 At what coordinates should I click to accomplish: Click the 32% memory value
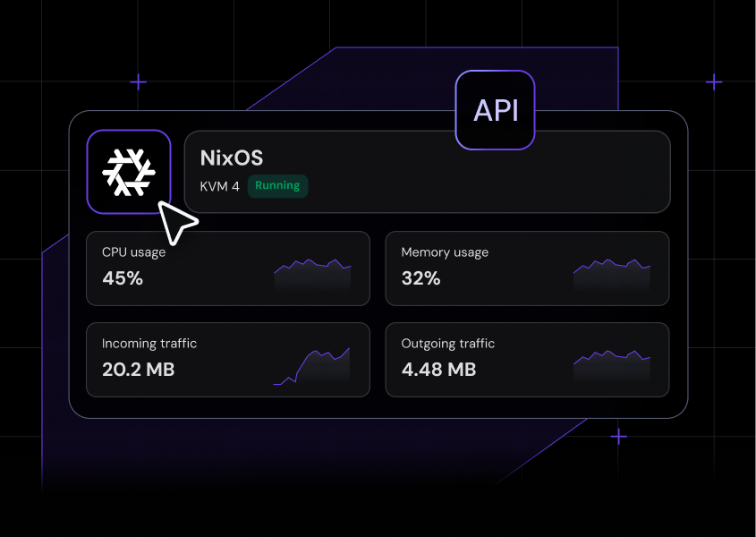click(420, 278)
